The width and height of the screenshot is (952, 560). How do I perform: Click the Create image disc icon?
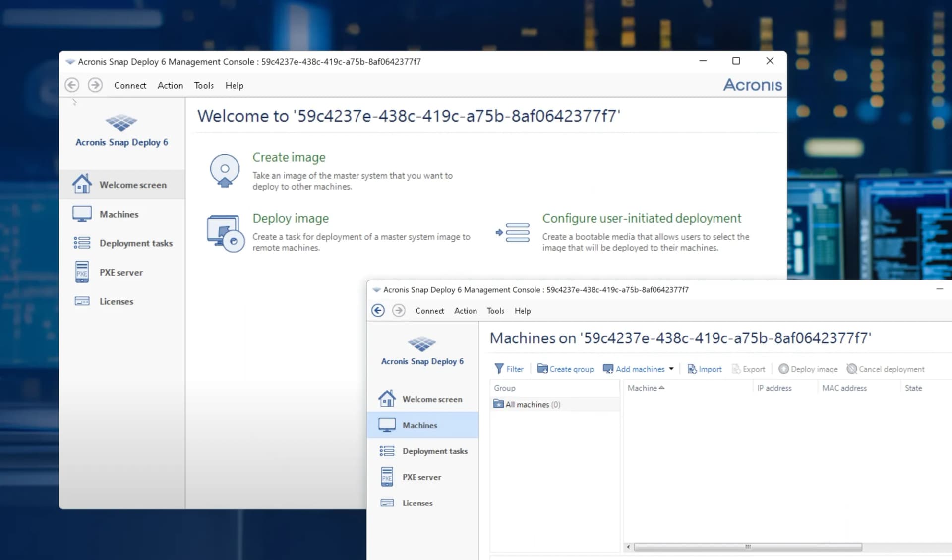point(225,170)
